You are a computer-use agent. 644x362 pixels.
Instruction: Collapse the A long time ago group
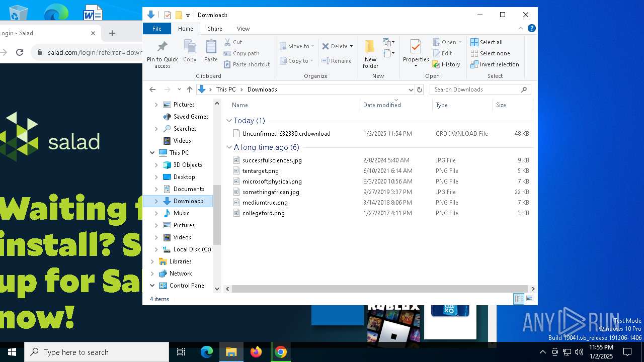point(229,147)
